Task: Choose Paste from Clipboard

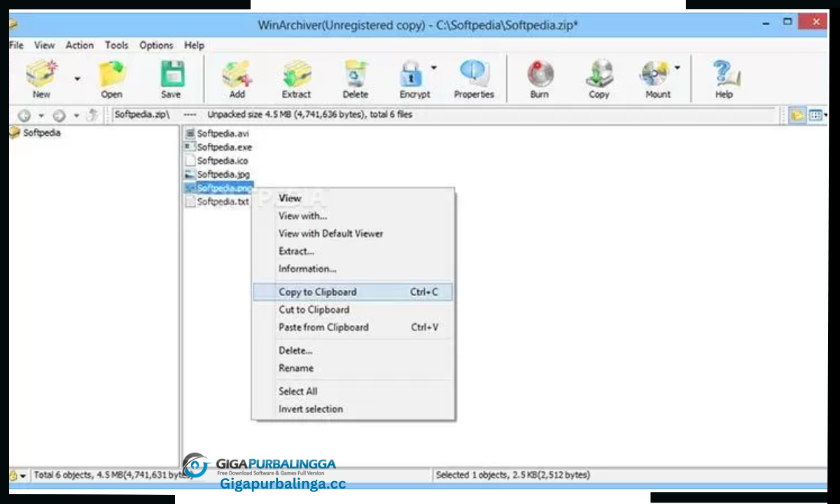Action: [353, 327]
